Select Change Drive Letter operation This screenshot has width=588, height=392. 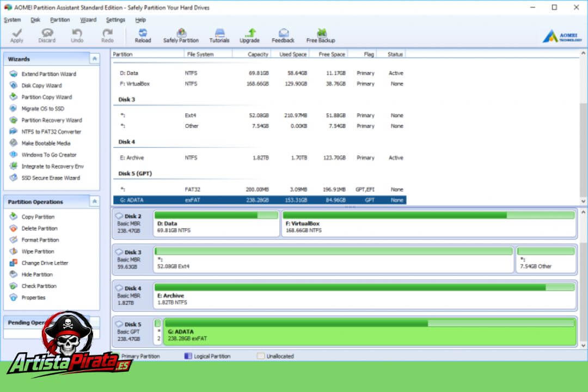[39, 263]
